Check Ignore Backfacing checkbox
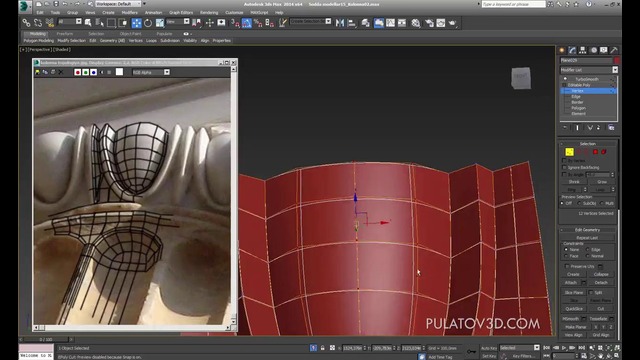The width and height of the screenshot is (640, 360). tap(564, 167)
